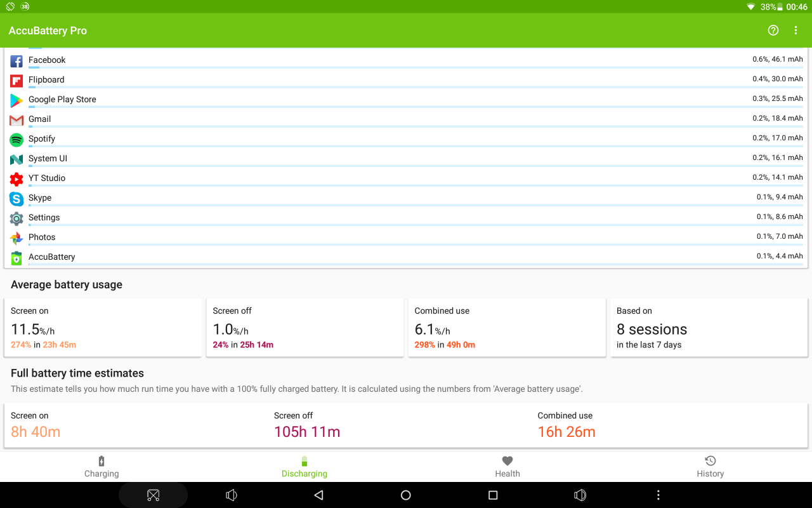Tap the 0.1%, 4.4 mAh value

(x=780, y=256)
